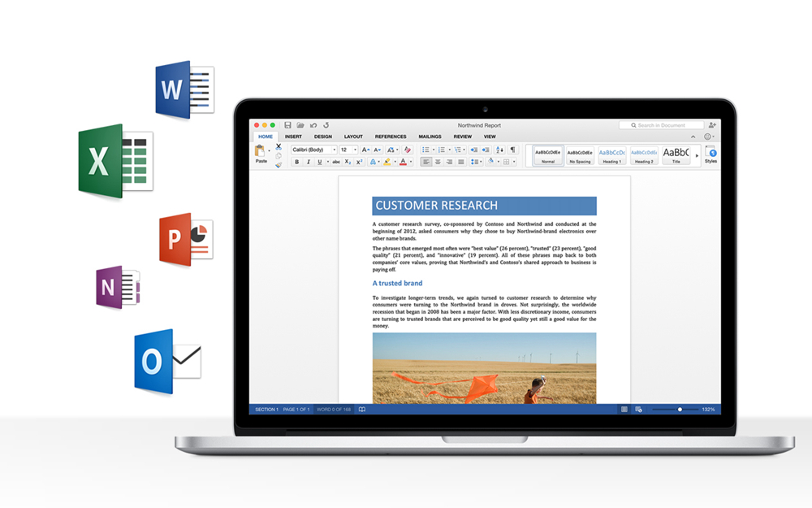The image size is (812, 508).
Task: Click the Outlook app icon
Action: 167,362
